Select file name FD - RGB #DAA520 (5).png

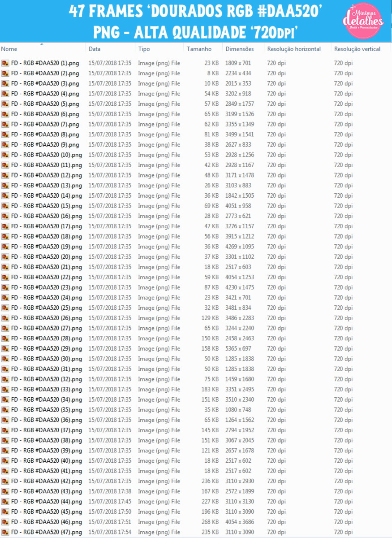click(x=45, y=104)
